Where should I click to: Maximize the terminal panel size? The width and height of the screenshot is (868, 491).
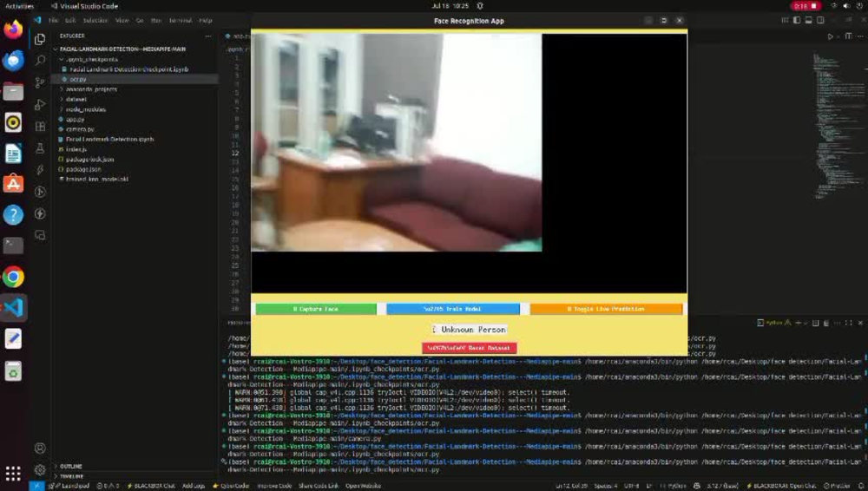pos(848,323)
